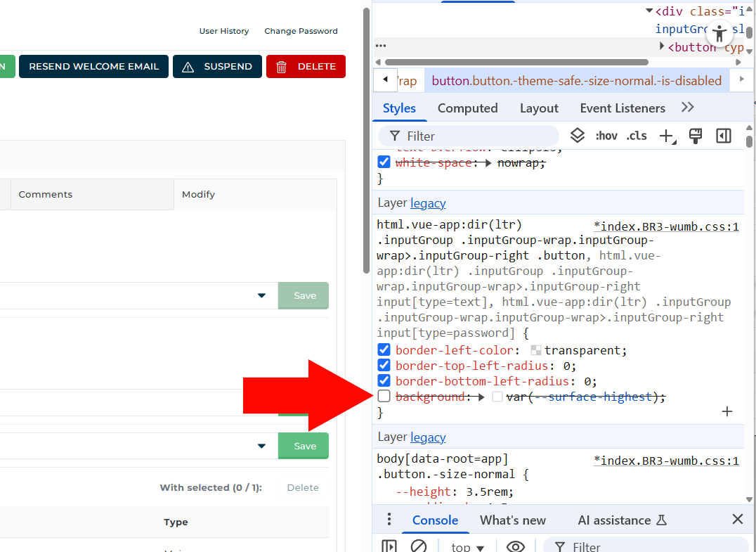
Task: Click the disabled faded Save button
Action: tap(304, 295)
